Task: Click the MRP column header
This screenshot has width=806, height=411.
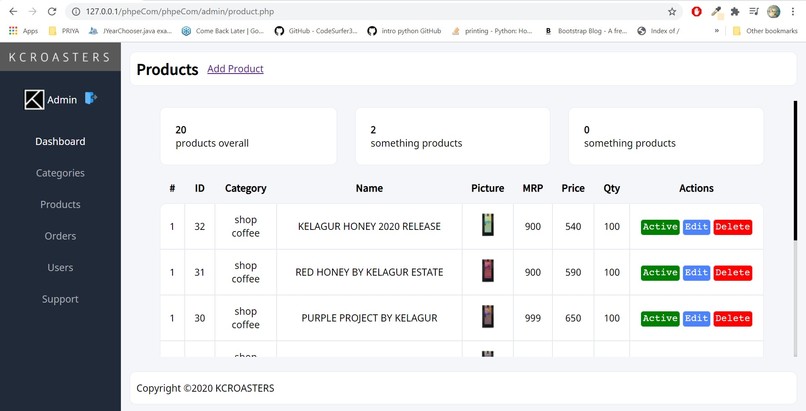Action: [x=533, y=189]
